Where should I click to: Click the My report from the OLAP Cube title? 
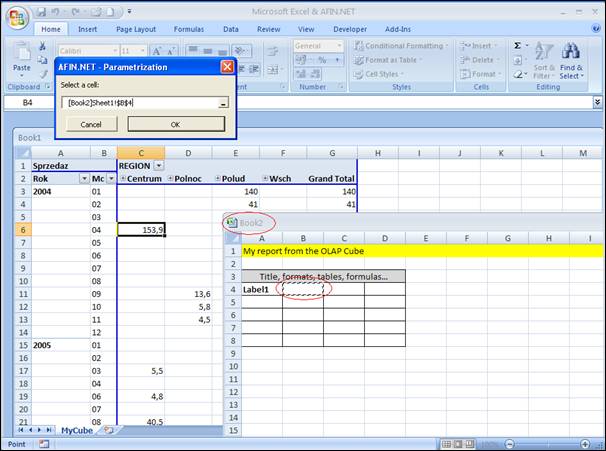click(x=303, y=251)
